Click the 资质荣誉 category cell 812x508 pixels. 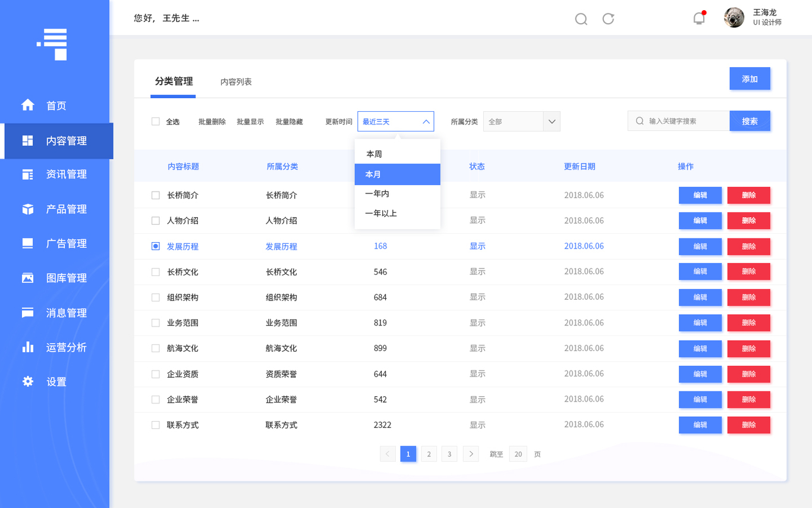281,374
